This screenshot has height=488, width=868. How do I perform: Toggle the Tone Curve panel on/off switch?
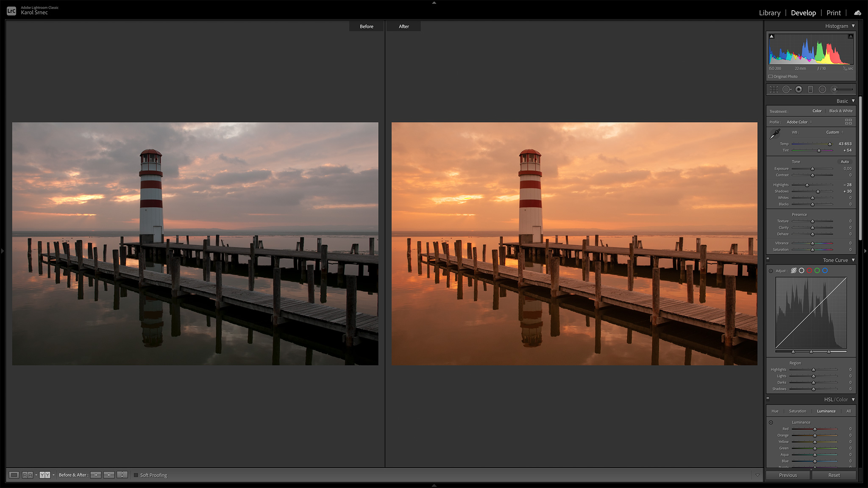[768, 259]
